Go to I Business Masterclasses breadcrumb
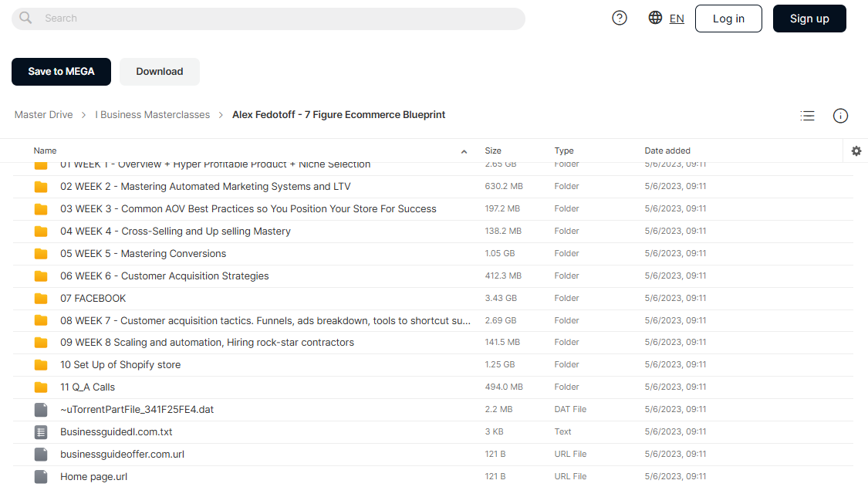 (152, 115)
